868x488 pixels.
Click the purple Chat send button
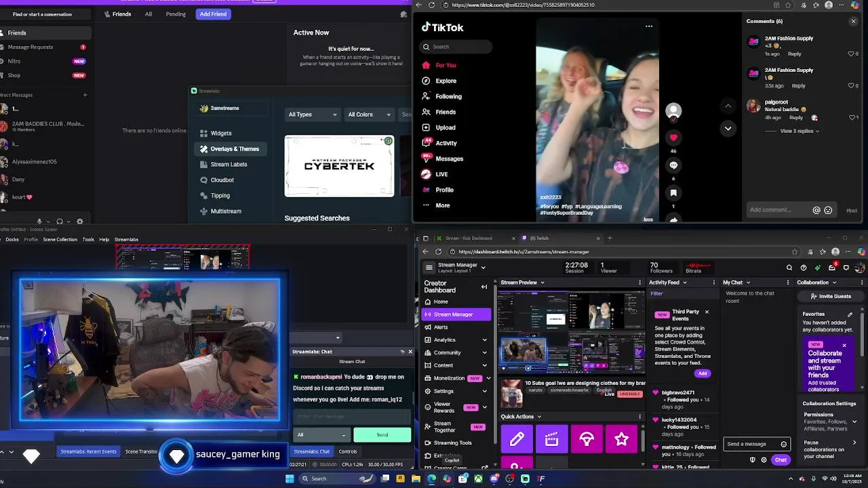coord(781,460)
